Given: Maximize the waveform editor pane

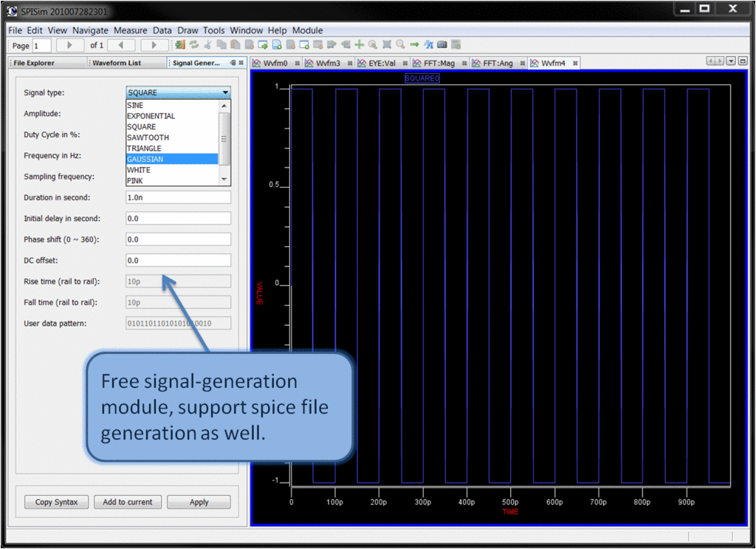Looking at the screenshot, I should (x=743, y=61).
